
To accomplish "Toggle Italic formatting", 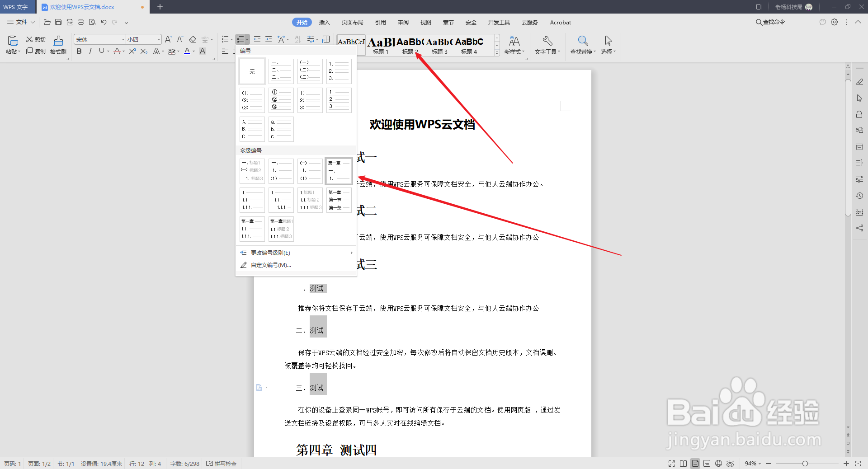I will click(90, 52).
